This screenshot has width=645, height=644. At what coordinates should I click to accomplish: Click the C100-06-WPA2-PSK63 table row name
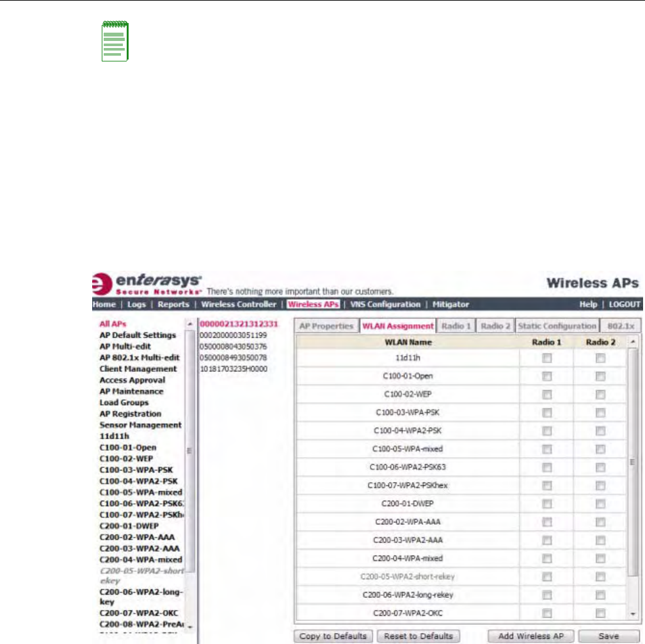point(408,467)
